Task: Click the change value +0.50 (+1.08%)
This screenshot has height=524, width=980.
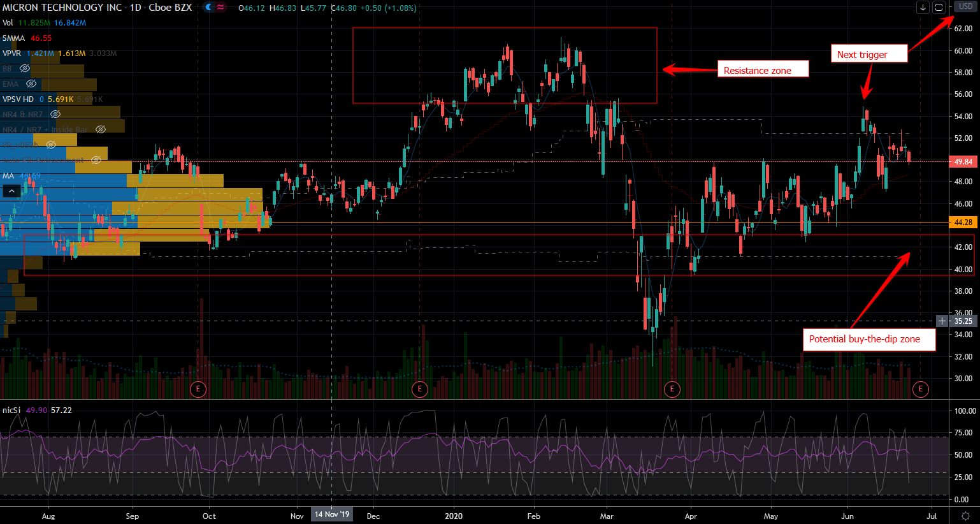Action: point(389,8)
